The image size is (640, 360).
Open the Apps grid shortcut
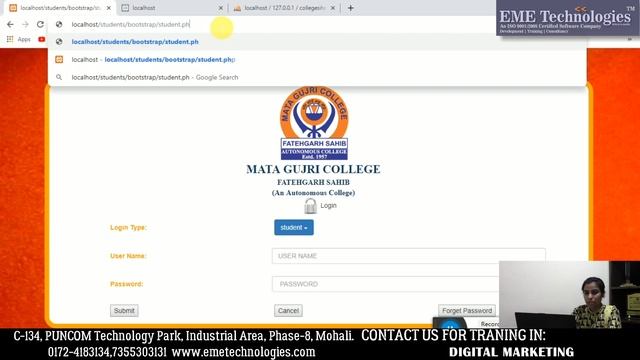18,39
